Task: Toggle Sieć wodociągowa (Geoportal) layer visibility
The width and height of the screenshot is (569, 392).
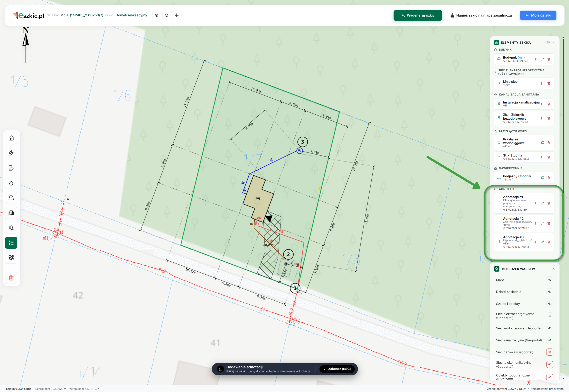Action: pos(550,328)
